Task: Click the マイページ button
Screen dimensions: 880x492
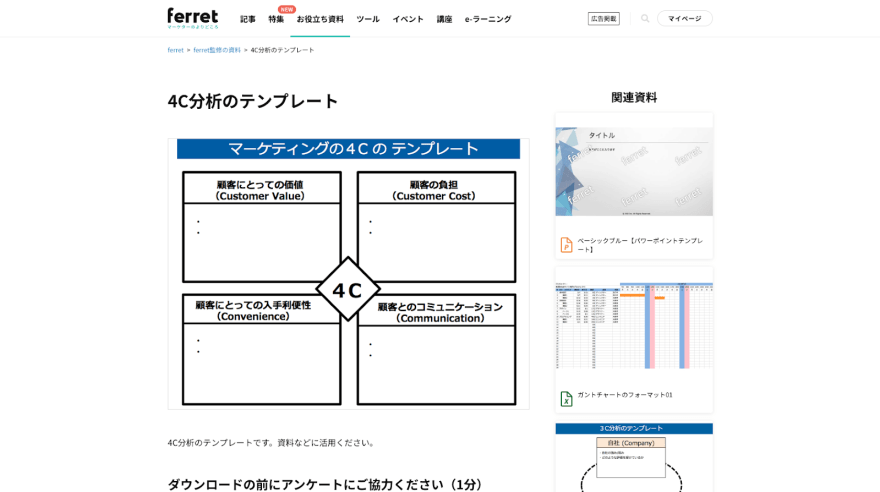Action: (x=685, y=19)
